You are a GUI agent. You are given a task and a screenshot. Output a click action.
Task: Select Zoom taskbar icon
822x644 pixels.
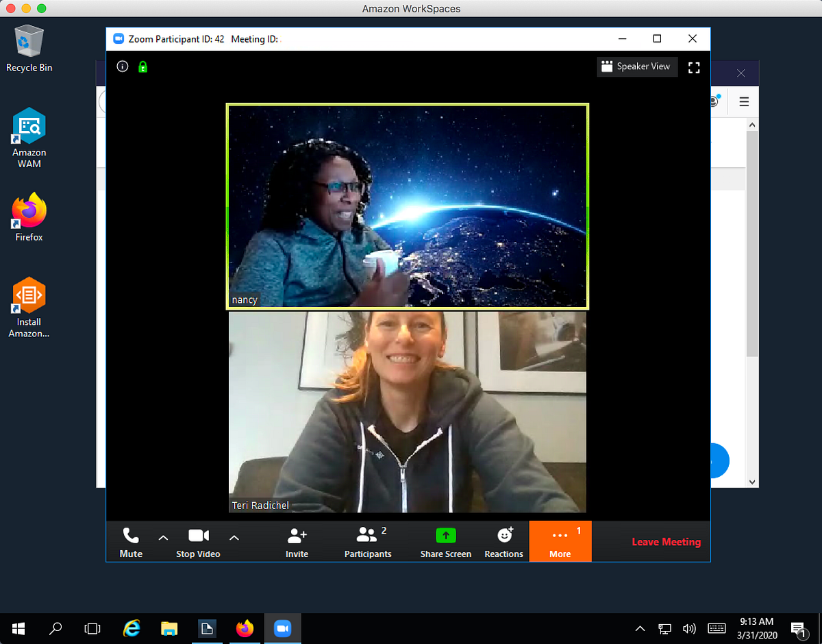(282, 628)
